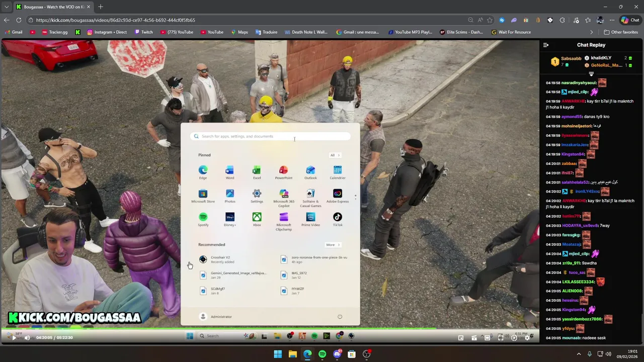Open Tracker.gg bookmark
Image resolution: width=644 pixels, height=362 pixels.
(55, 32)
